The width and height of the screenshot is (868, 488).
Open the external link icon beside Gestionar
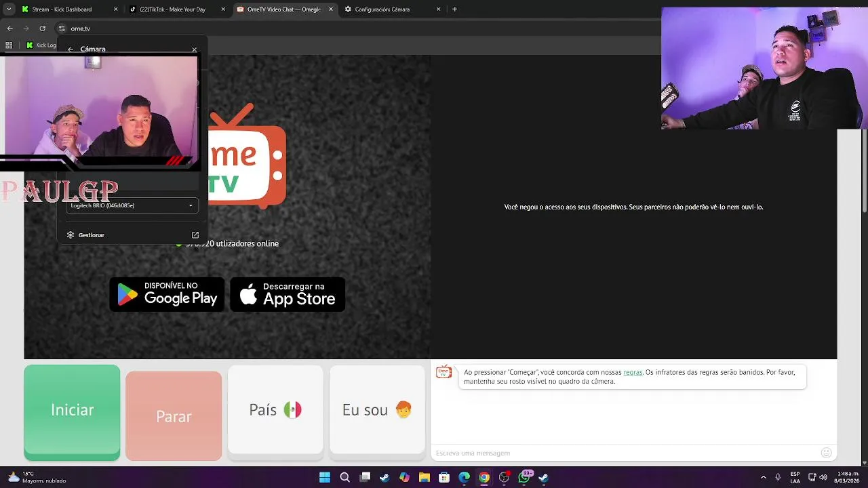click(195, 235)
